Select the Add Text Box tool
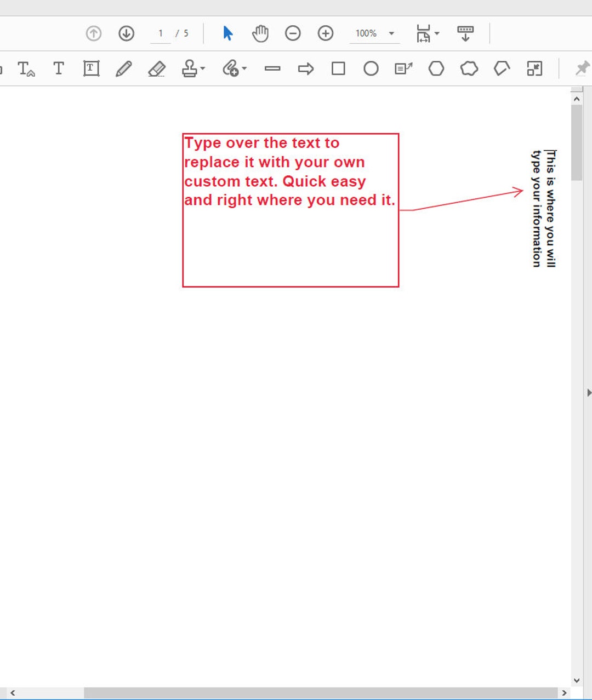 91,68
